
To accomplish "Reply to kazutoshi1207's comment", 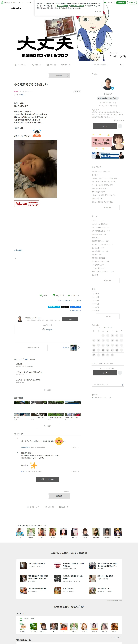I will pos(75,447).
